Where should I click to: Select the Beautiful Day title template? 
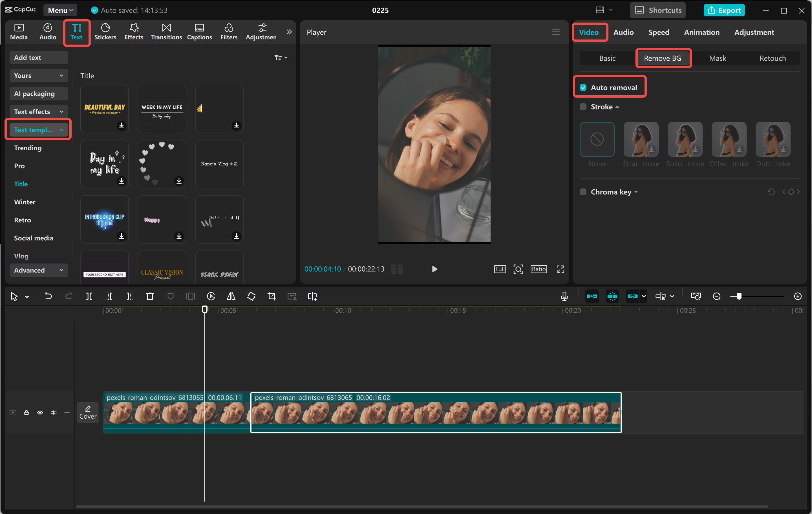tap(104, 109)
